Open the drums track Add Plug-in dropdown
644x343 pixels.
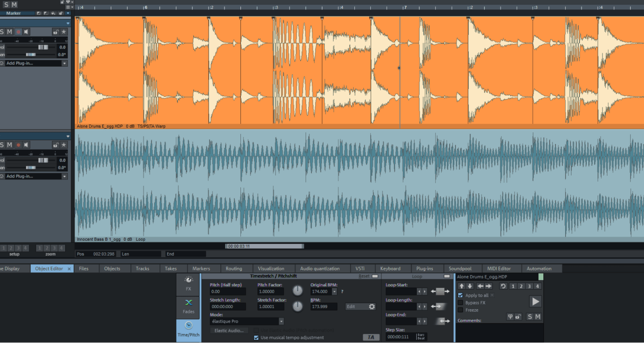point(65,63)
